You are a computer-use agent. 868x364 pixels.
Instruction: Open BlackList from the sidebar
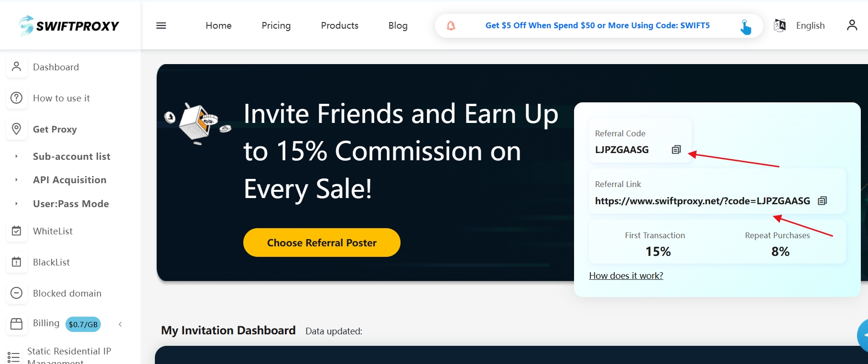[x=51, y=262]
